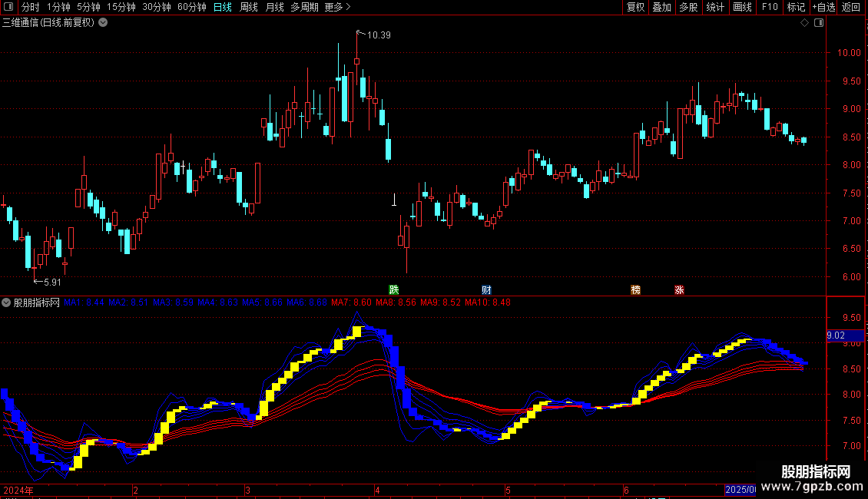Open dropdown next to 三维通信 chart title
868x499 pixels.
coord(103,23)
